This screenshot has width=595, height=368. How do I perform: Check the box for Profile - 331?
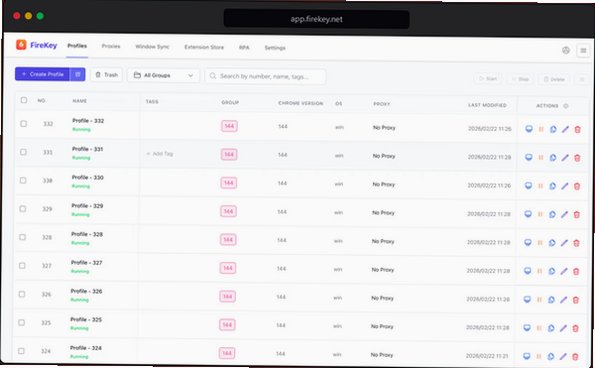(x=23, y=152)
